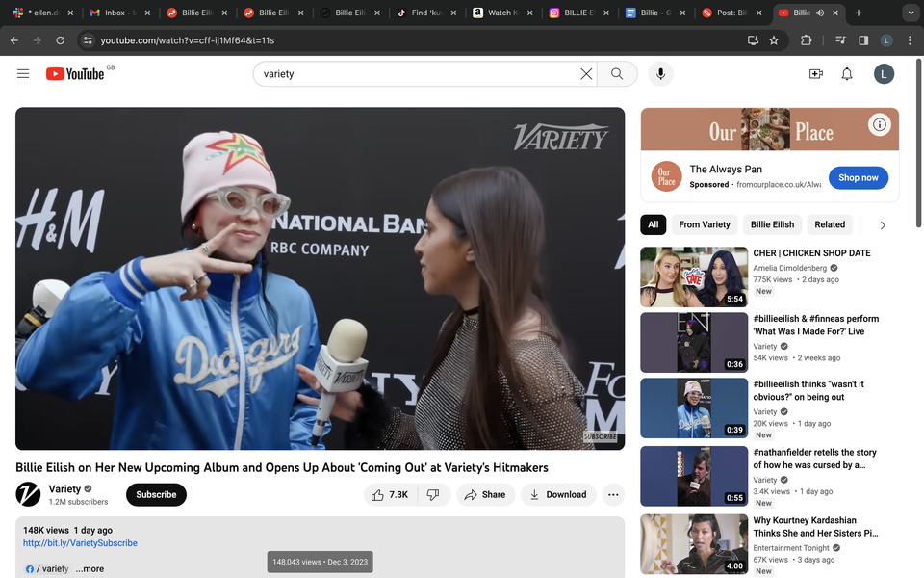
Task: Mute the YouTube tab's audio icon
Action: [820, 13]
